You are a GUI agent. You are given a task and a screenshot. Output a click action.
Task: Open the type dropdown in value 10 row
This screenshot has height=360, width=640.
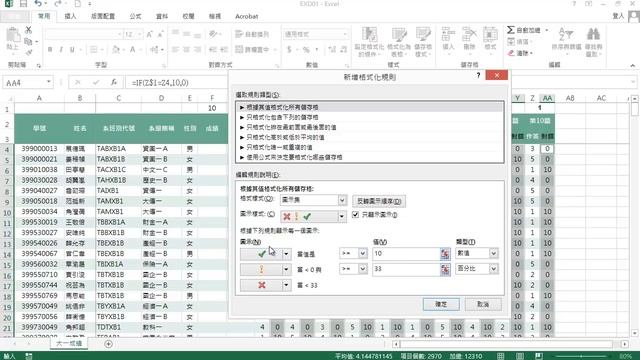(493, 253)
